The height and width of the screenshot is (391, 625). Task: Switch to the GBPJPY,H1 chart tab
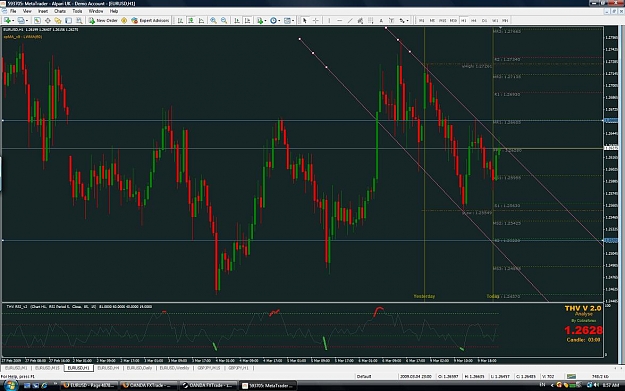pos(238,368)
